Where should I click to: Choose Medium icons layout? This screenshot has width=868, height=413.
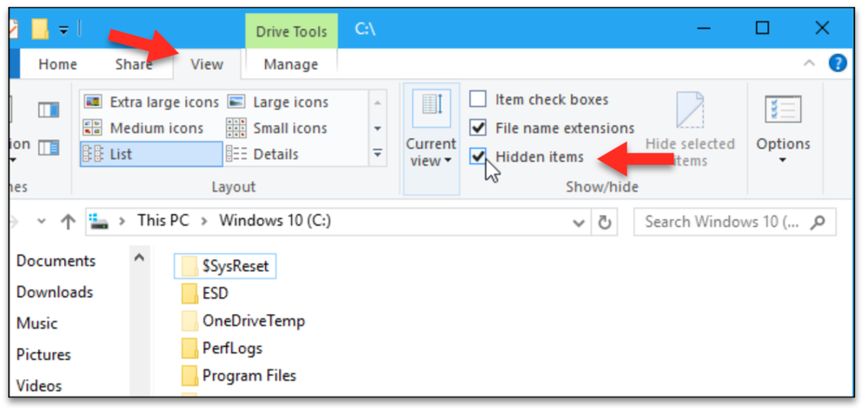pyautogui.click(x=143, y=128)
